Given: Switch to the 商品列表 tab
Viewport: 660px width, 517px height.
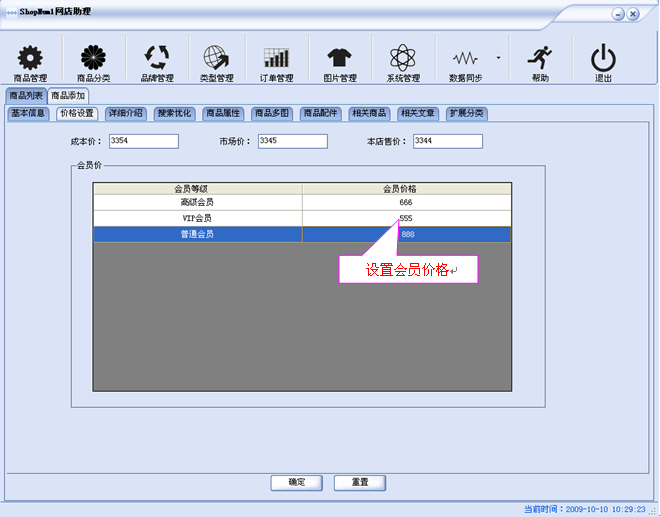Looking at the screenshot, I should [25, 95].
